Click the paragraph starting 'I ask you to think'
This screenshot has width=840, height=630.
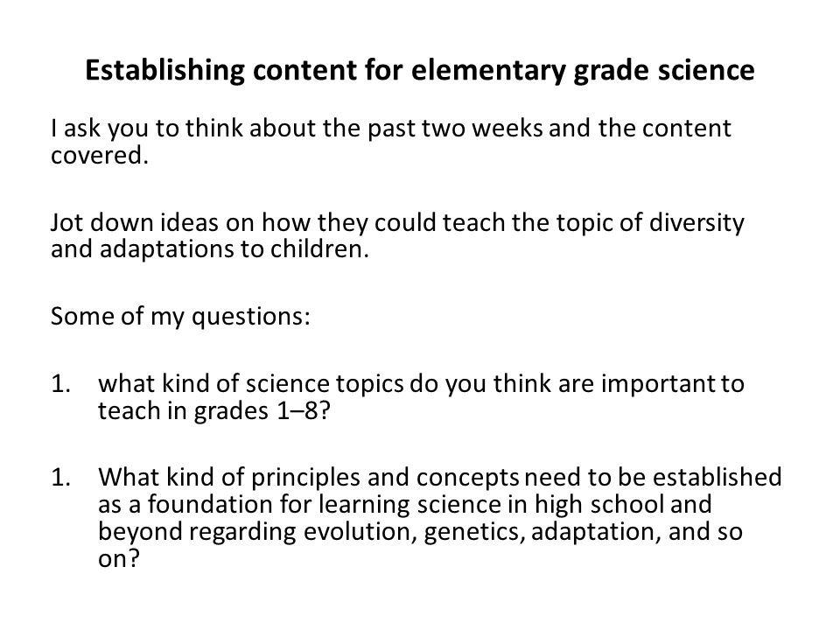[391, 142]
